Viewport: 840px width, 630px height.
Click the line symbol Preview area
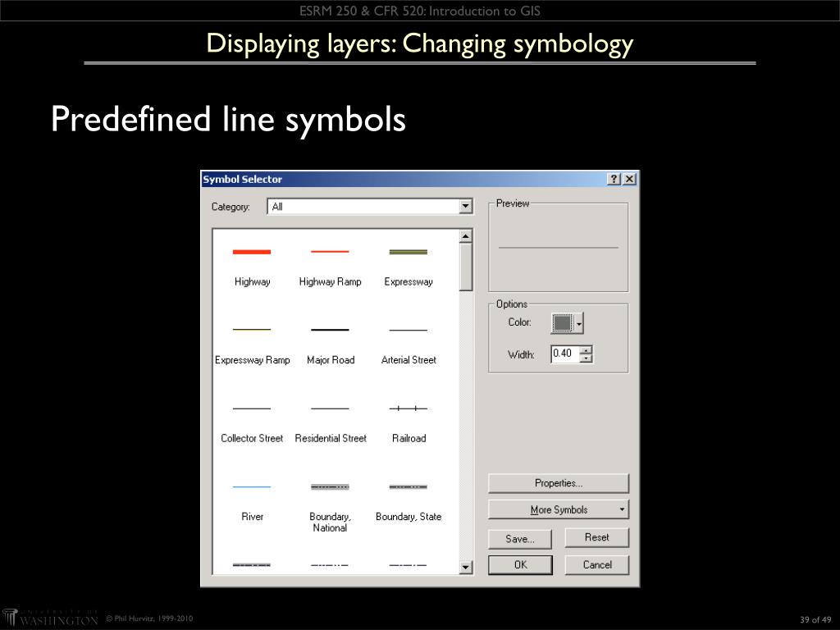[x=558, y=248]
